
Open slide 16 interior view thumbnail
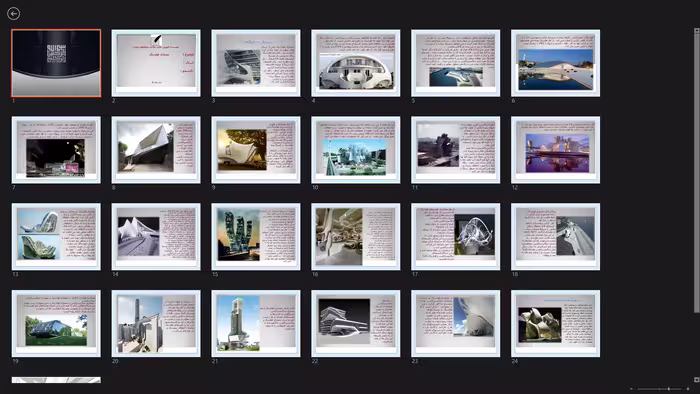pos(356,236)
